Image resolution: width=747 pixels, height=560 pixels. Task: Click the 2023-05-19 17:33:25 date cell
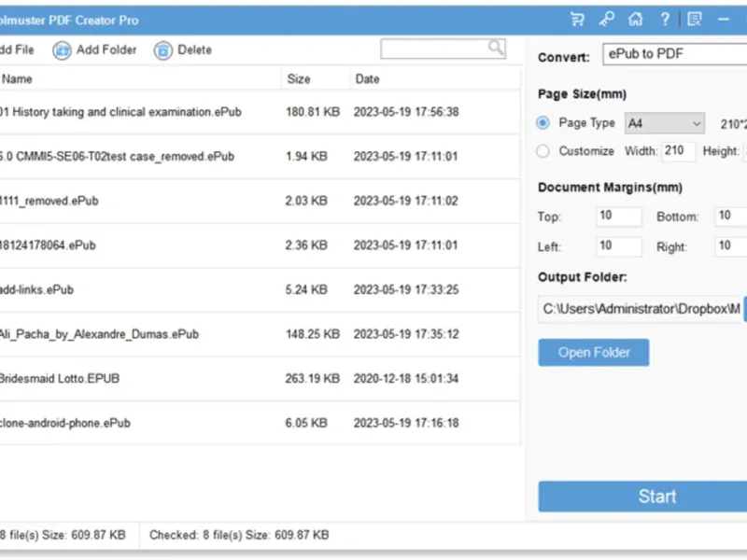[406, 290]
